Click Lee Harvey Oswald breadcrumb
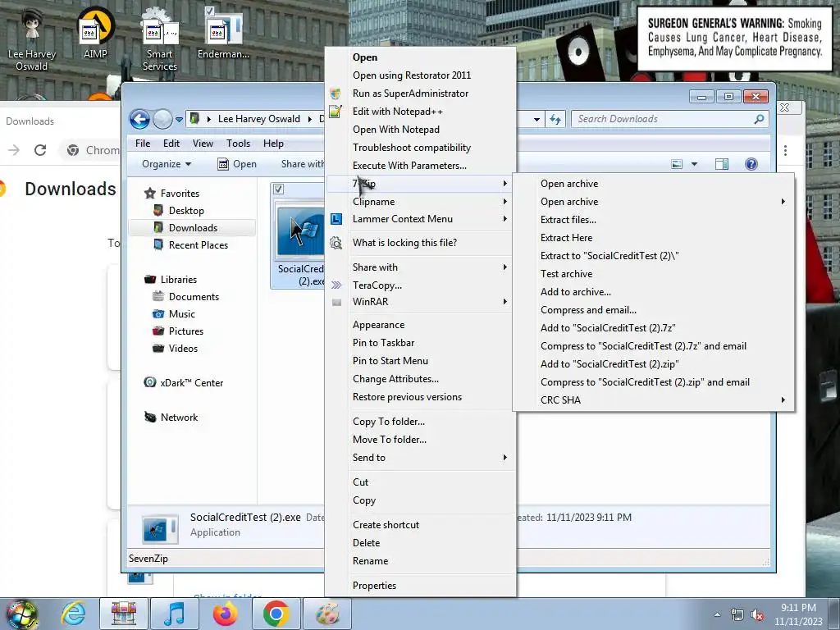 pyautogui.click(x=258, y=119)
